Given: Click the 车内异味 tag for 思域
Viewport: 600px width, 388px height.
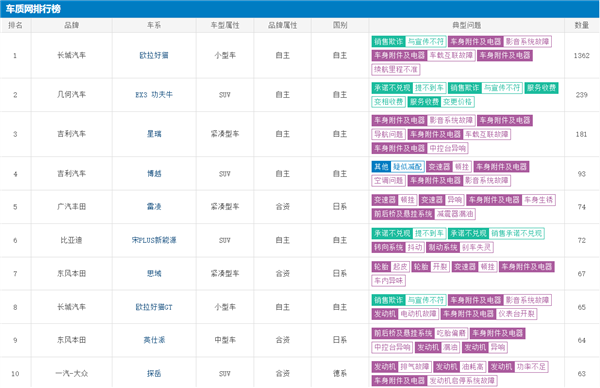Looking at the screenshot, I should tap(388, 281).
